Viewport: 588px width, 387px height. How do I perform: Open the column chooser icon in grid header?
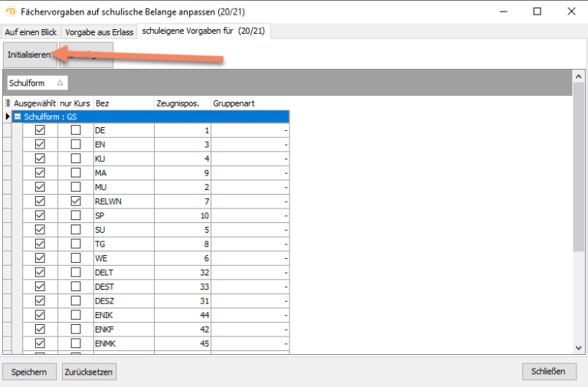tap(8, 103)
